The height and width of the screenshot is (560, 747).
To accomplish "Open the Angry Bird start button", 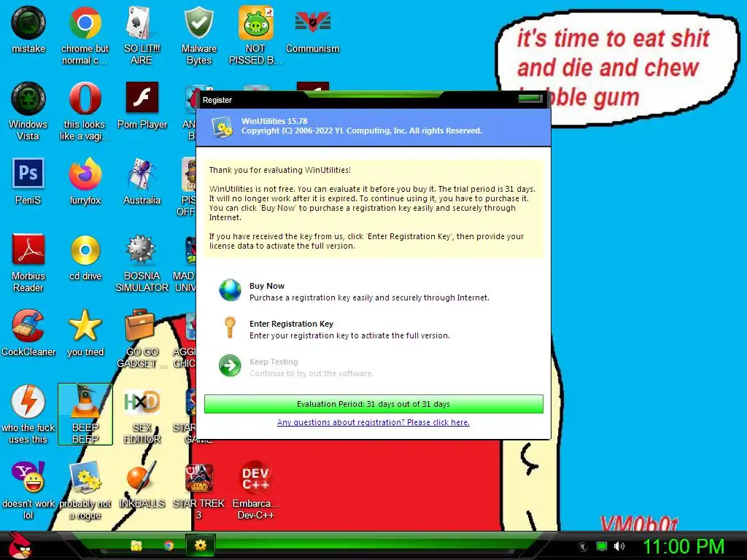I will click(x=19, y=545).
